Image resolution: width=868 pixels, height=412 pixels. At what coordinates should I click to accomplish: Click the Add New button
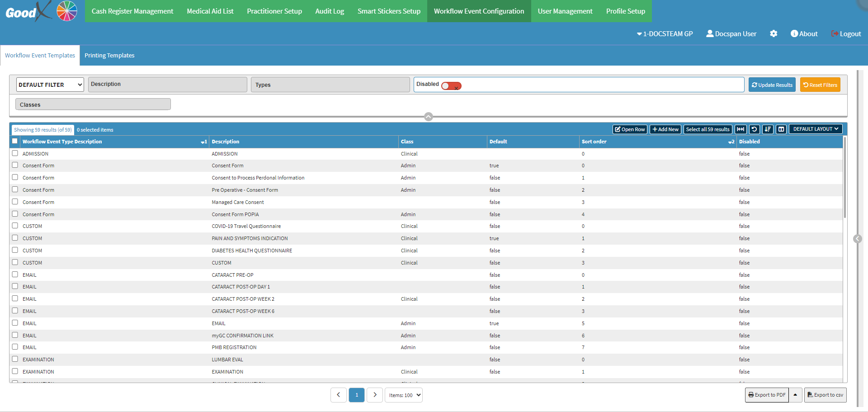tap(665, 129)
